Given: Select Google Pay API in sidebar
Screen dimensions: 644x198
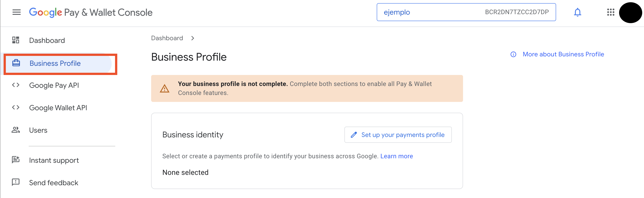Looking at the screenshot, I should 54,85.
